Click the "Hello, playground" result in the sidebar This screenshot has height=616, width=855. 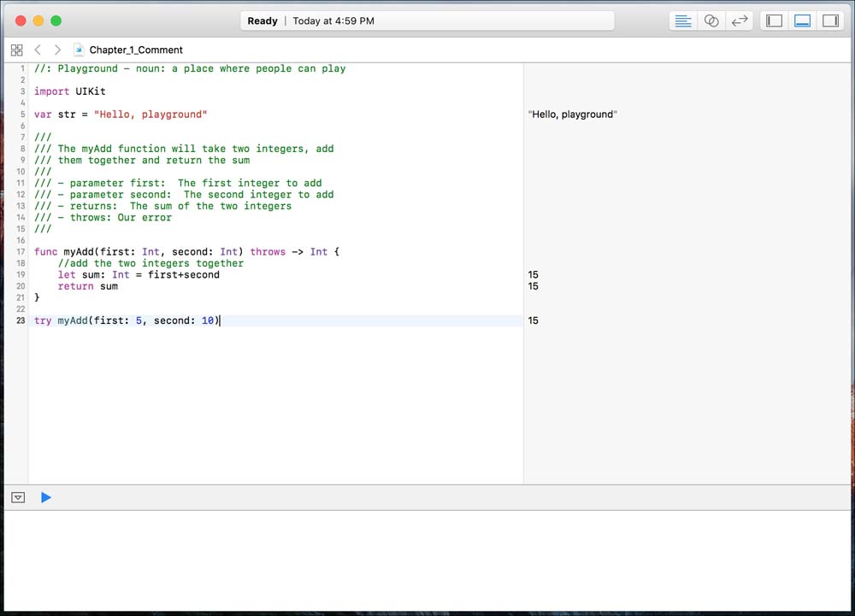point(573,114)
